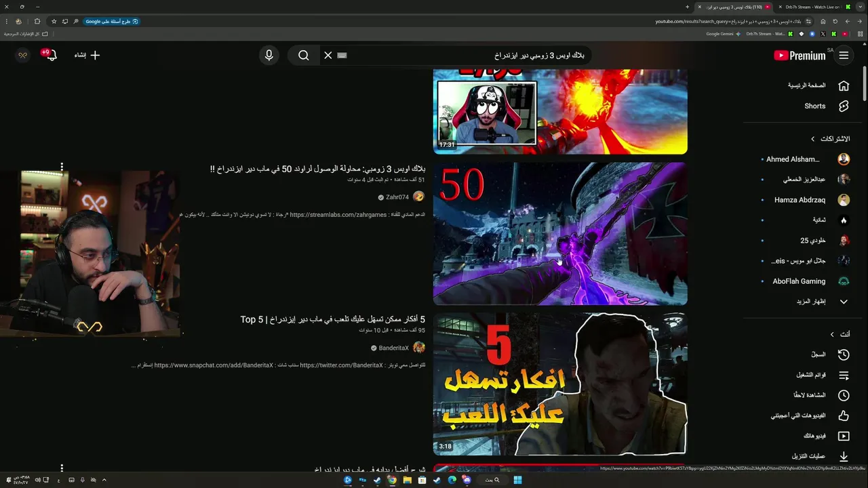Open the browser home page
The height and width of the screenshot is (488, 868).
[823, 21]
